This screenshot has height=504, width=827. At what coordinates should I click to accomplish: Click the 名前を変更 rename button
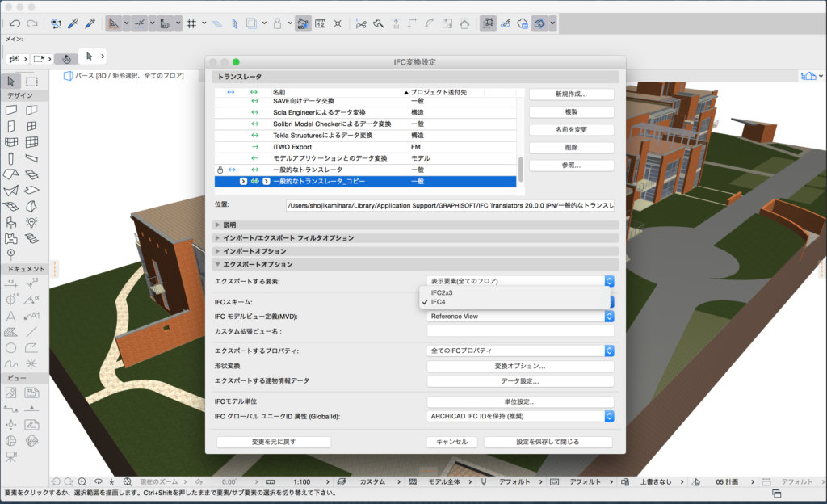(571, 130)
